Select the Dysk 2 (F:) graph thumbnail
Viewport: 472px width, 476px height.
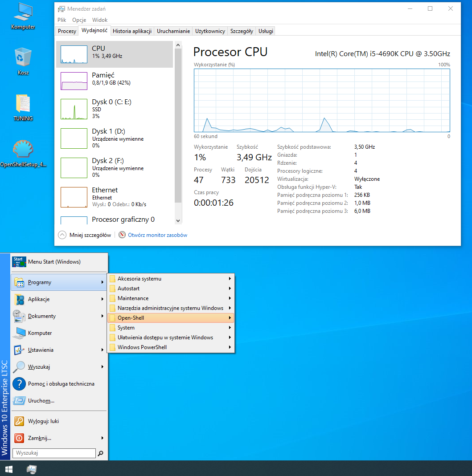coord(74,168)
